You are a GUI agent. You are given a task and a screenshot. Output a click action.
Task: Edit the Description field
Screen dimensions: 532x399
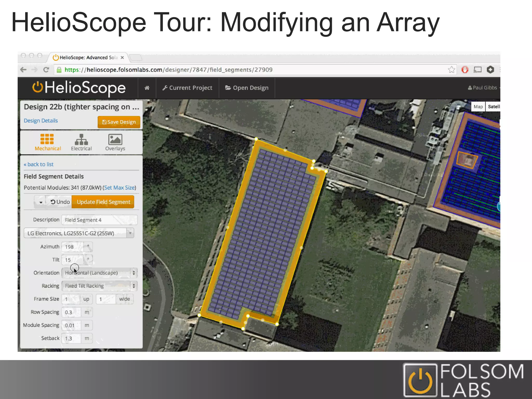[x=99, y=220]
